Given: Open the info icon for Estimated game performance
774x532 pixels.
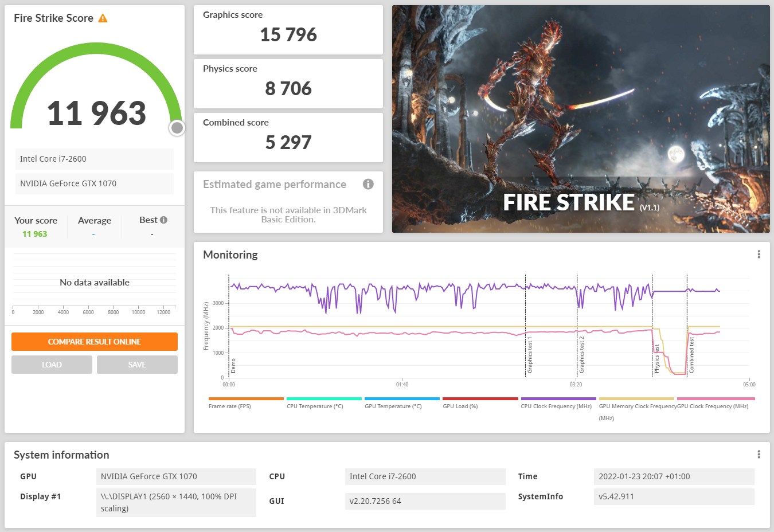Looking at the screenshot, I should [x=368, y=184].
